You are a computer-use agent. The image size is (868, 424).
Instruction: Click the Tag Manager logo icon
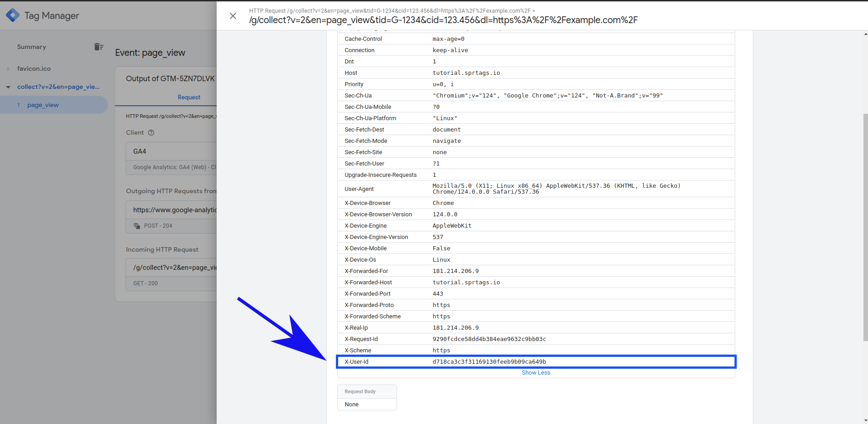click(12, 15)
